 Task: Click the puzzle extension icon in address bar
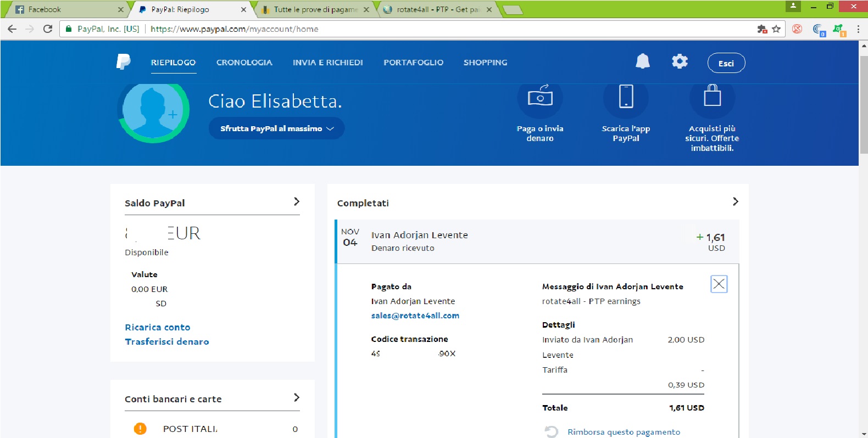(x=762, y=29)
